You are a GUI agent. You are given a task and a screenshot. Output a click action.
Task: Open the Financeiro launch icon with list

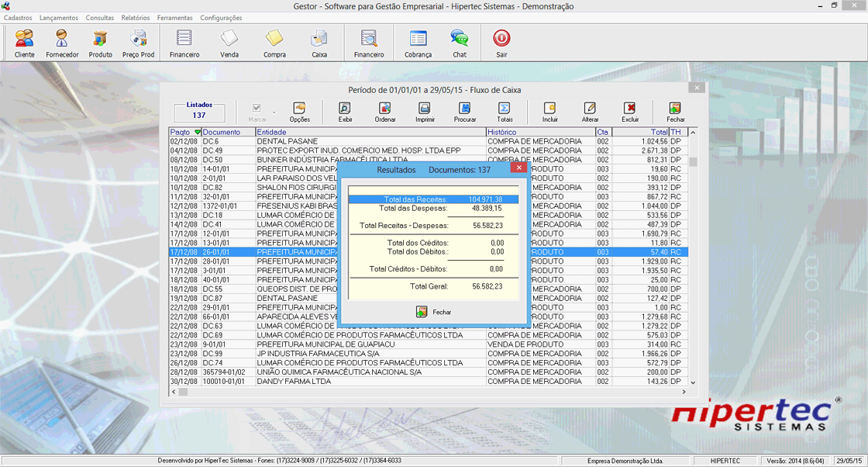point(184,43)
